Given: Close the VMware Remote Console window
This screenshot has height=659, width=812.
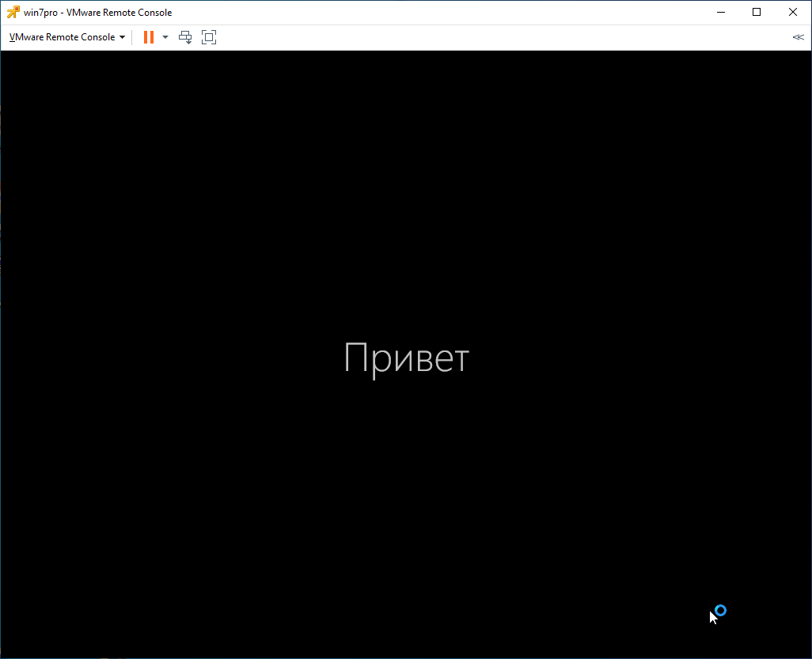Looking at the screenshot, I should point(793,12).
